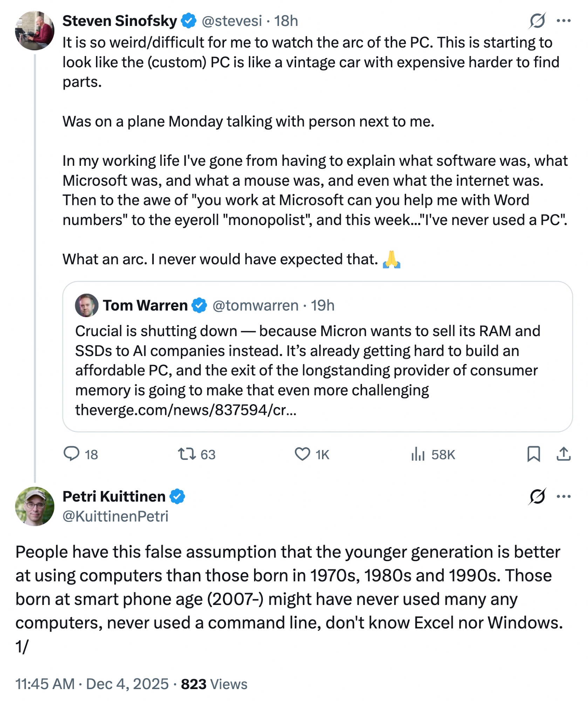Click the Grok icon on Petri's post
Screen dimensions: 588x701
537,496
